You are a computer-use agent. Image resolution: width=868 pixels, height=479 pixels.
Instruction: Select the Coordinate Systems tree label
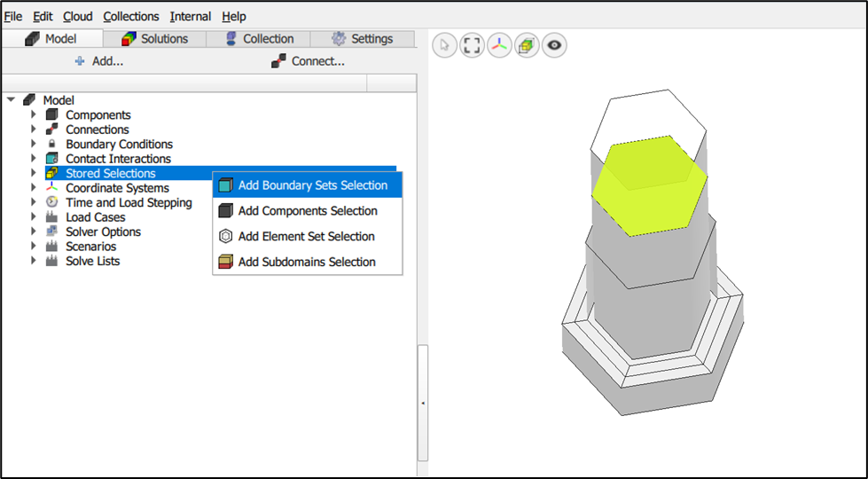(117, 188)
